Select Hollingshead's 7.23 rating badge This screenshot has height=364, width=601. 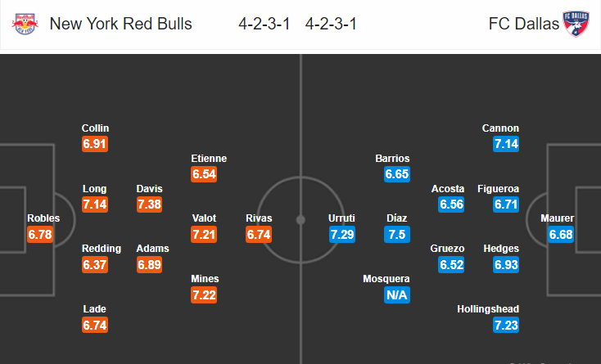coord(506,325)
